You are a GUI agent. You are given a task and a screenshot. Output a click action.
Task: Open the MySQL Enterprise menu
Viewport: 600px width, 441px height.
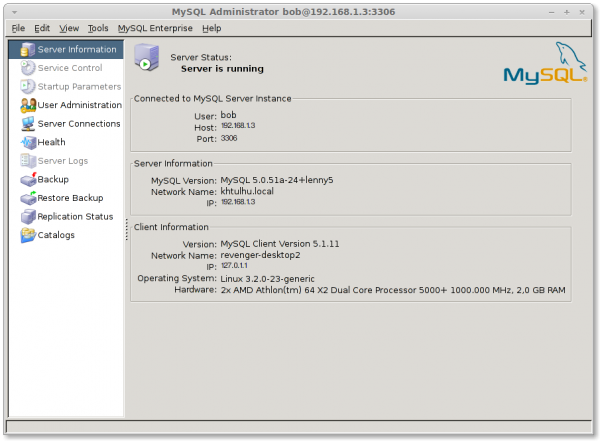pos(155,28)
